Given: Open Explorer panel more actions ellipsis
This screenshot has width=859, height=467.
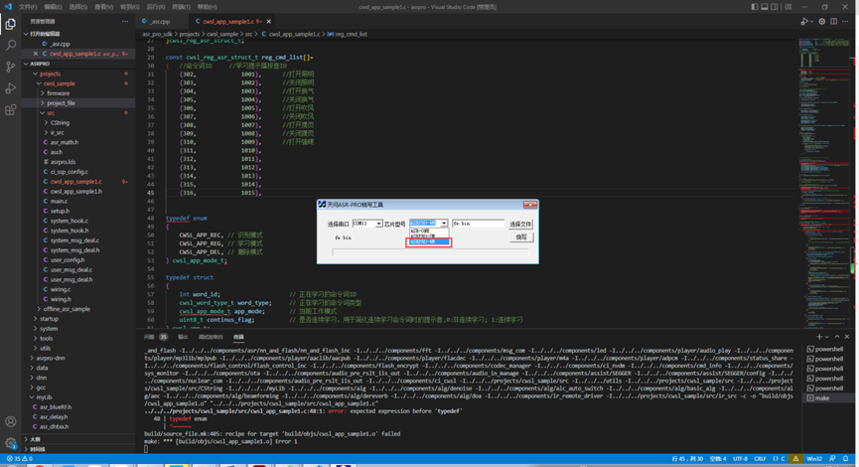Looking at the screenshot, I should pos(125,21).
